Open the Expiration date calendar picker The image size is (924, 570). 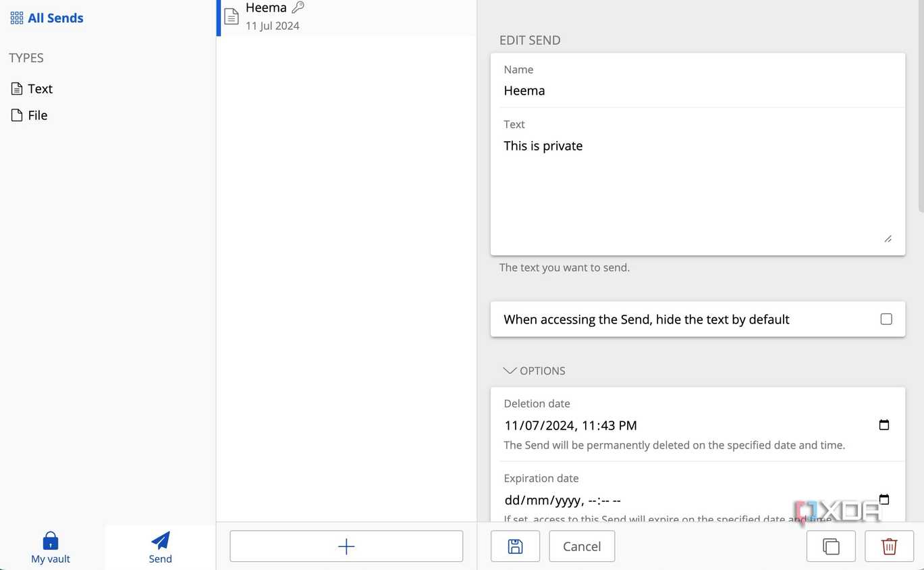884,500
